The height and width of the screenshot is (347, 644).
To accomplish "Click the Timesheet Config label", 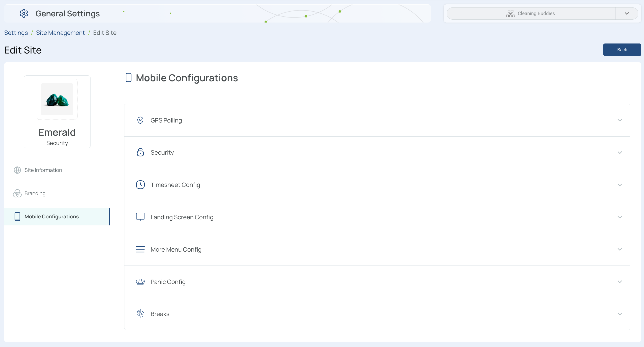I will [x=175, y=185].
